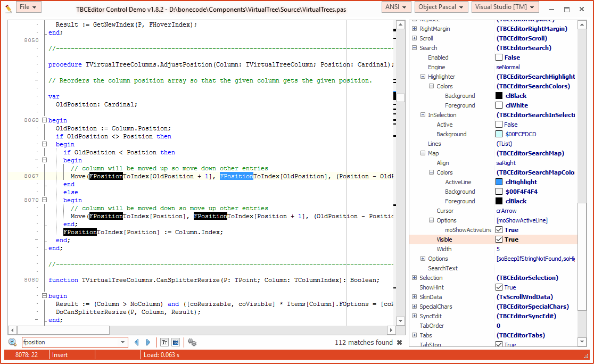Toggle case sensitive search icon
This screenshot has height=364, width=594.
[164, 342]
